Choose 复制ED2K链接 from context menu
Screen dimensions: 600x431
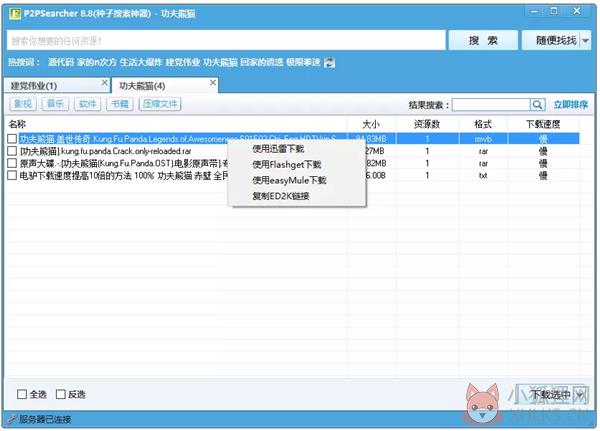click(x=280, y=196)
